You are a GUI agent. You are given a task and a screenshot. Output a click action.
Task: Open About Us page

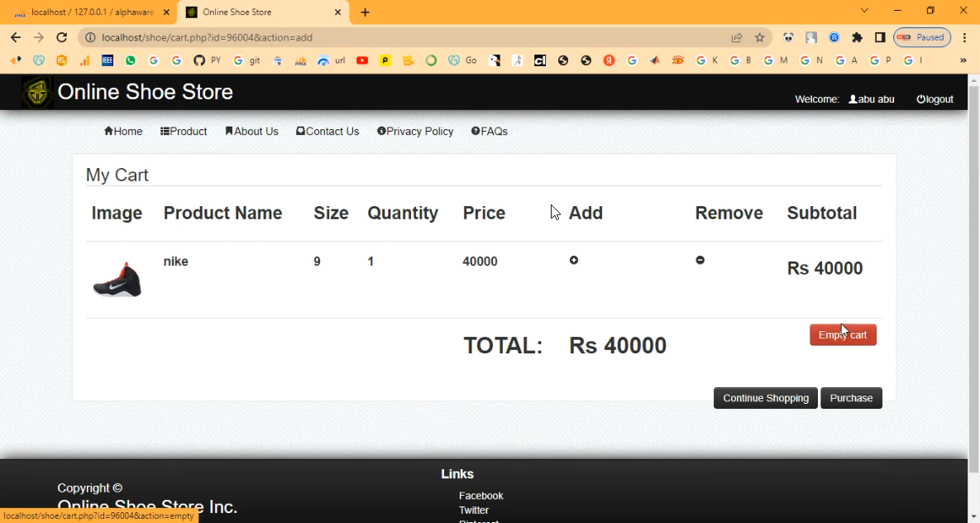tap(252, 132)
